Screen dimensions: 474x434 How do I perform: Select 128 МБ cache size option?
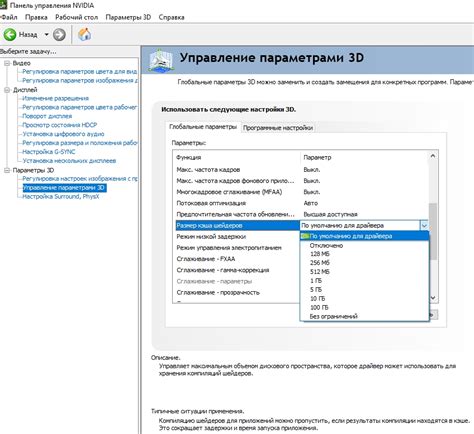[364, 254]
